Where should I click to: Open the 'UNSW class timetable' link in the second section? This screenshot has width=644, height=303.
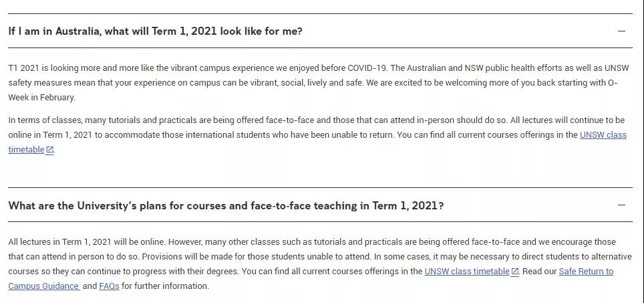click(x=466, y=272)
